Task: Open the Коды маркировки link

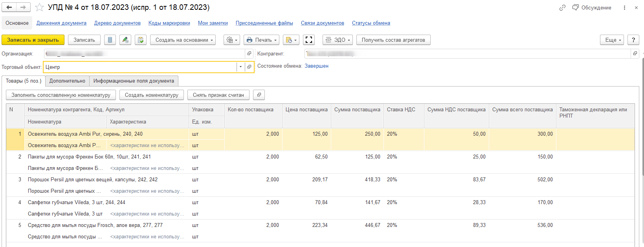Action: pyautogui.click(x=169, y=23)
